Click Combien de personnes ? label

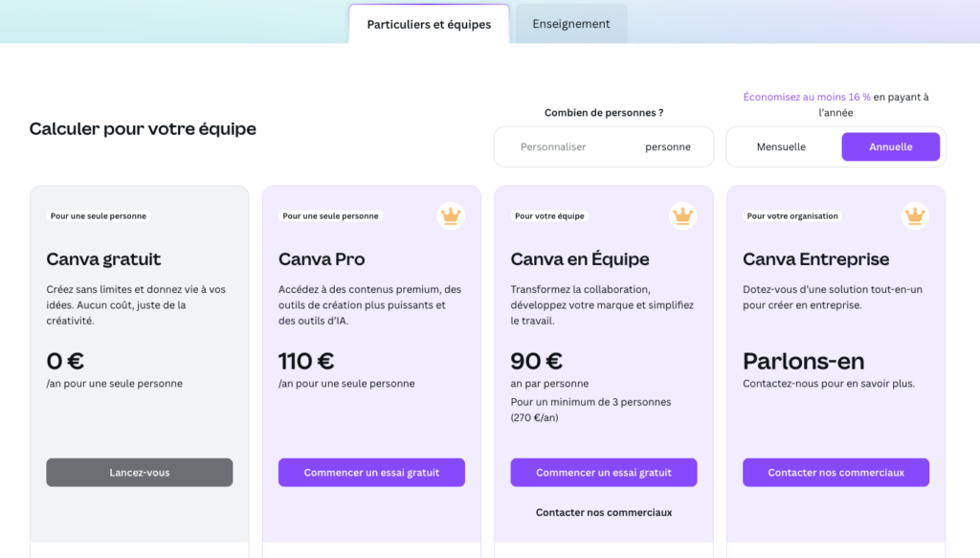(604, 113)
